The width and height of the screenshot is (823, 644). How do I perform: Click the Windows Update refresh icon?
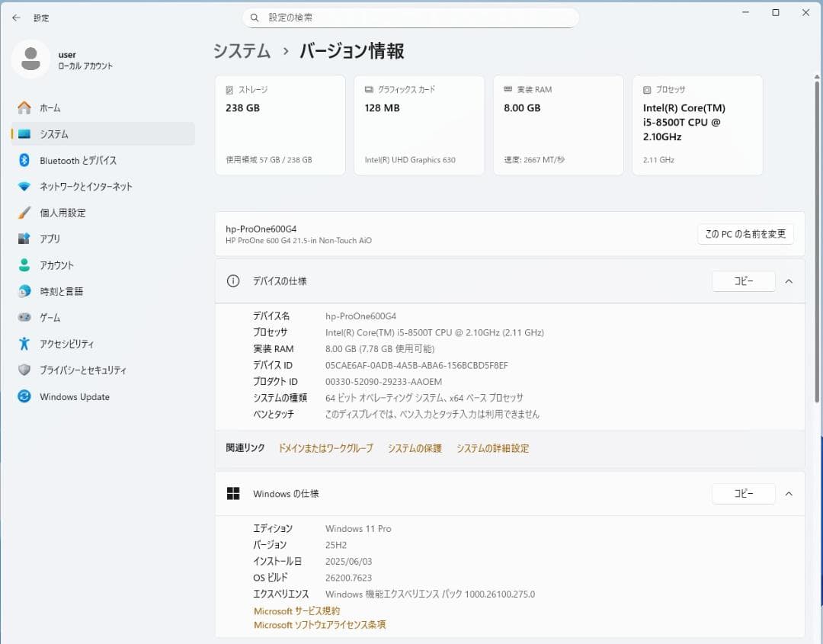tap(24, 396)
